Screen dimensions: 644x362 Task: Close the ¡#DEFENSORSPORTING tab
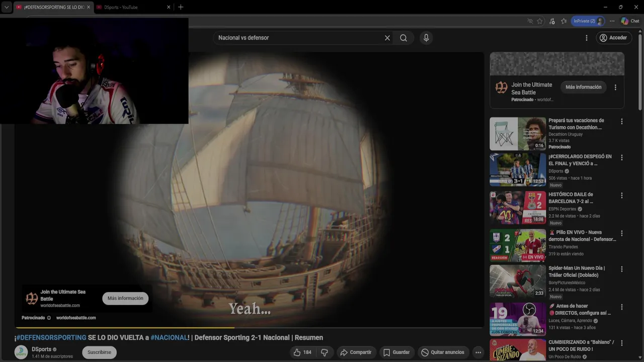[89, 7]
